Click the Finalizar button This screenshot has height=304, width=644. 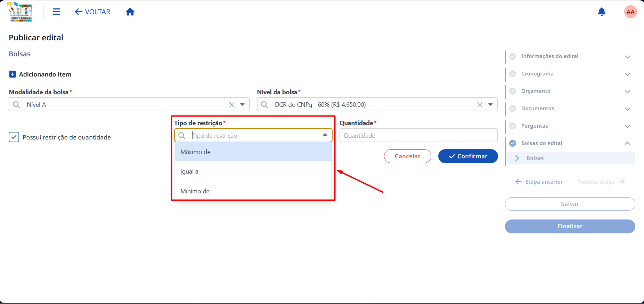(570, 226)
